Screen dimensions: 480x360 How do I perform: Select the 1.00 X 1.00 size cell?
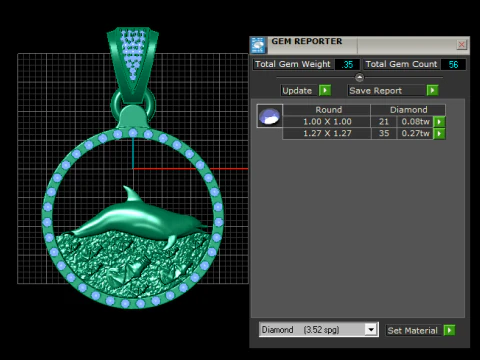[327, 122]
